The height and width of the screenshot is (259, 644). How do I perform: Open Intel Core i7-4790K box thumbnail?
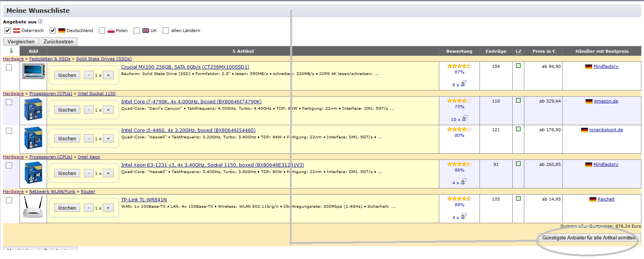[33, 109]
